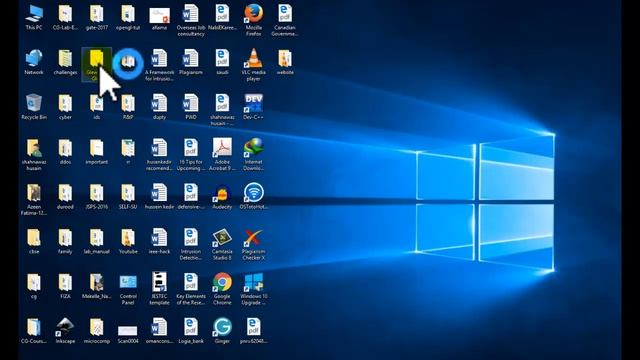Select the Control Panel icon
Viewport: 640px width, 360px height.
tap(128, 289)
